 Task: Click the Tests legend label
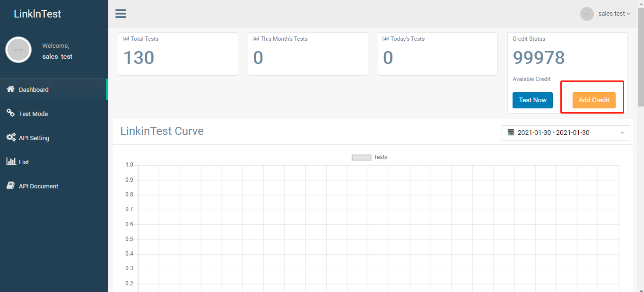coord(380,157)
